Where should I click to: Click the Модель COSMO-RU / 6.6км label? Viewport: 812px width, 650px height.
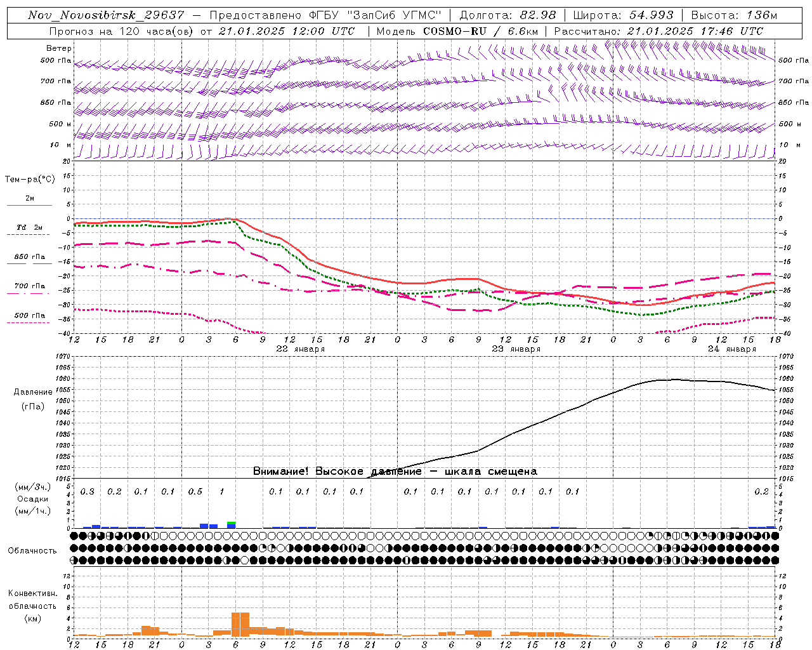coord(457,31)
